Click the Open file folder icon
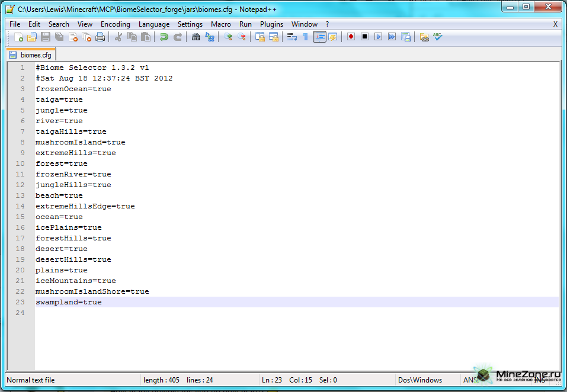Screen dimensions: 567x392 [32, 37]
